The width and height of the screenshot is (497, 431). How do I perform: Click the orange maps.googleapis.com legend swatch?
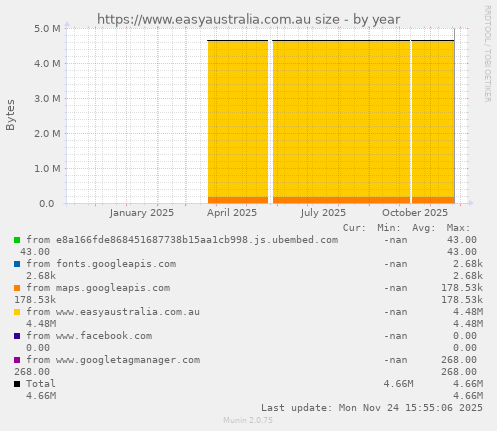(17, 288)
